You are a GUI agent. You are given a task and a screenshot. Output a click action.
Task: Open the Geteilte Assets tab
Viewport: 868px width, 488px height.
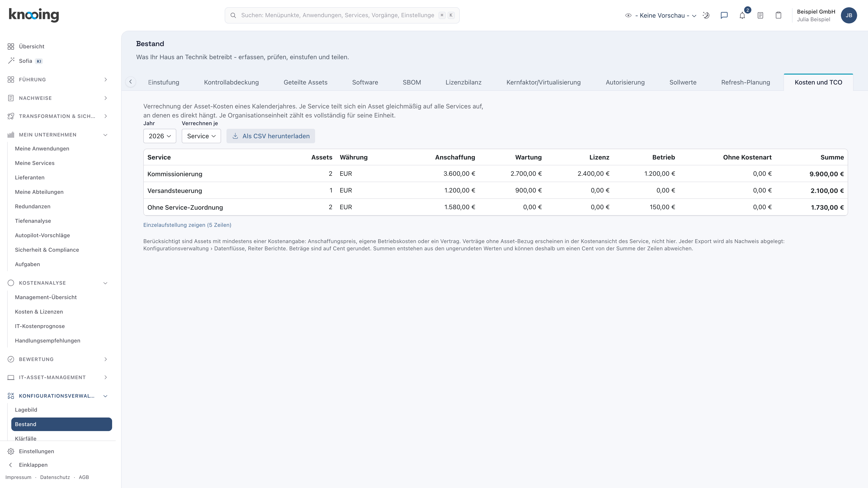[x=305, y=82]
